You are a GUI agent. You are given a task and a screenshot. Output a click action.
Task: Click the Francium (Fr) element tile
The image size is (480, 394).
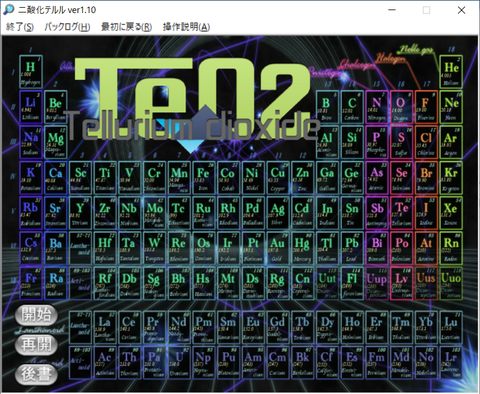tap(31, 284)
